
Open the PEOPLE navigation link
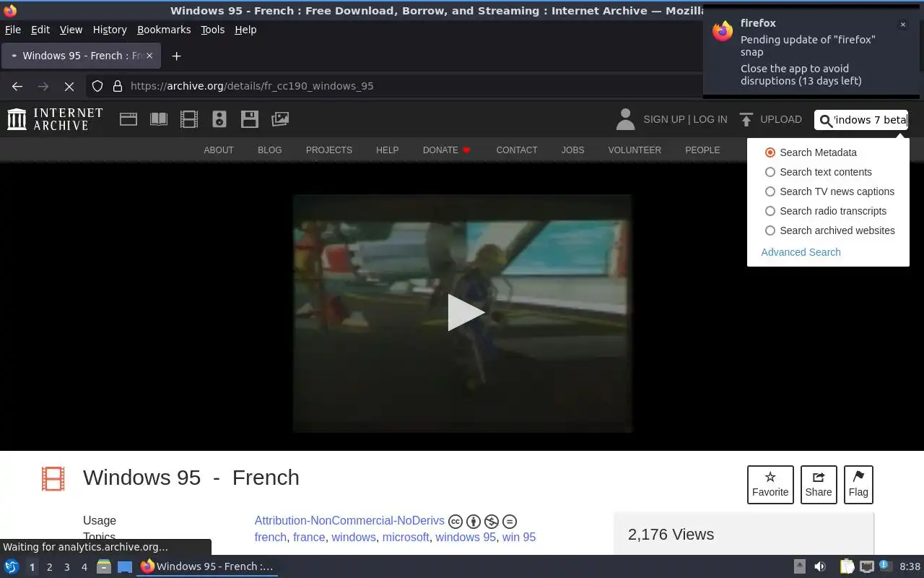point(702,150)
